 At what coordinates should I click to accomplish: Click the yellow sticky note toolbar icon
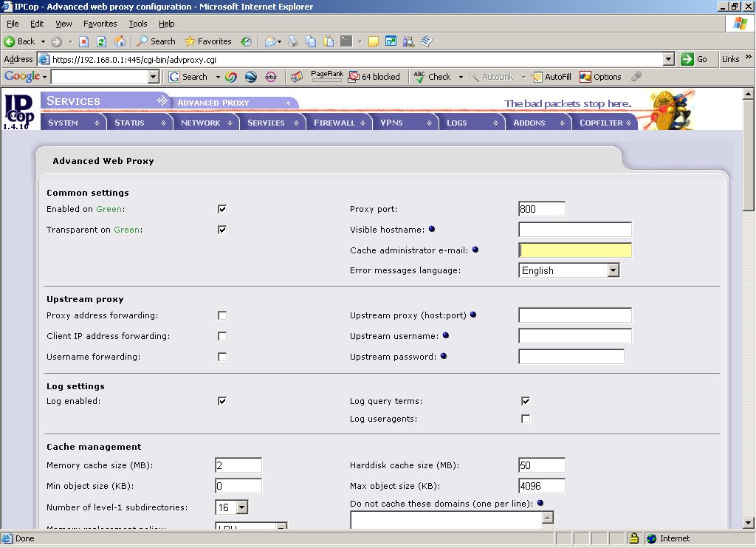click(373, 41)
